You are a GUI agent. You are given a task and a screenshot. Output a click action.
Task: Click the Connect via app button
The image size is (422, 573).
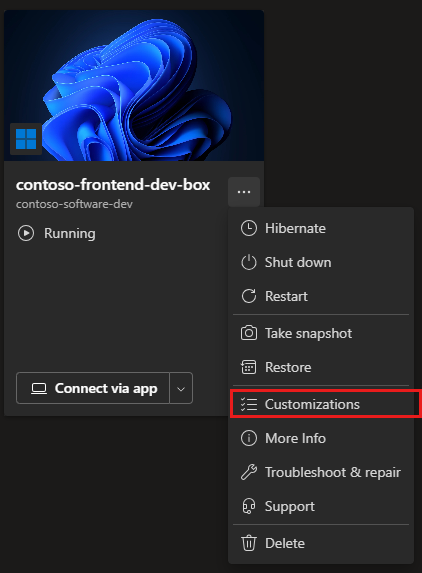(93, 388)
